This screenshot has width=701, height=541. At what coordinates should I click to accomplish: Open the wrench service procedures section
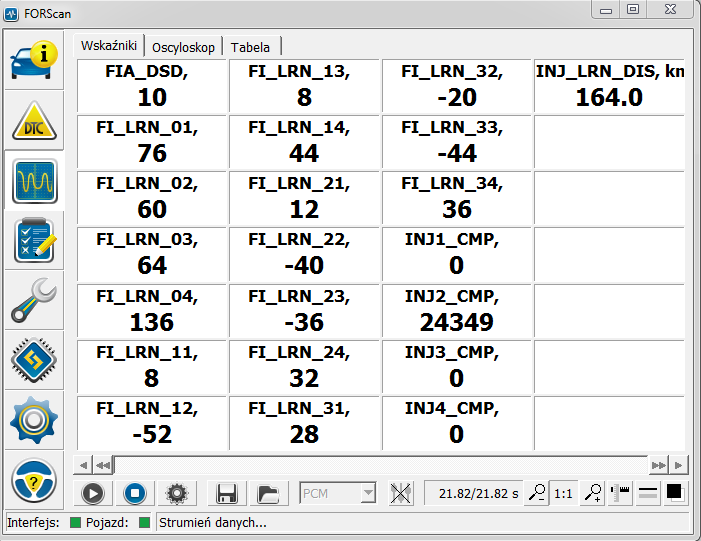click(x=34, y=300)
